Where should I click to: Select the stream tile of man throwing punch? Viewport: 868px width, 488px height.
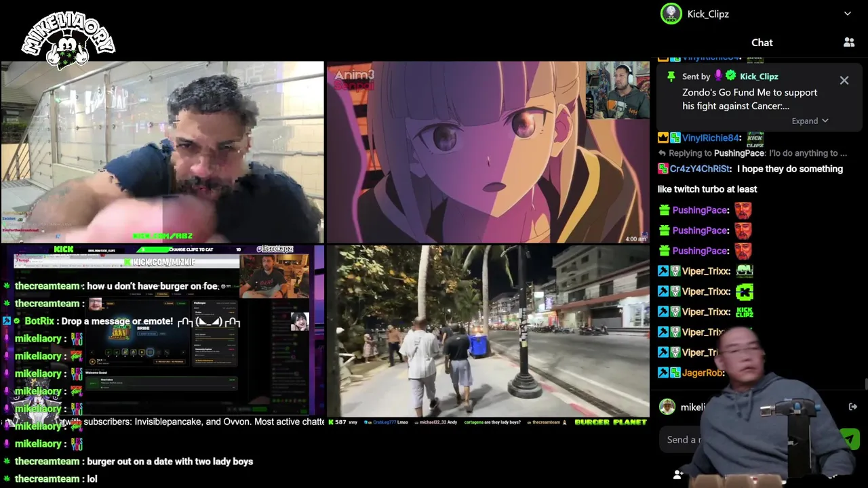pyautogui.click(x=162, y=152)
